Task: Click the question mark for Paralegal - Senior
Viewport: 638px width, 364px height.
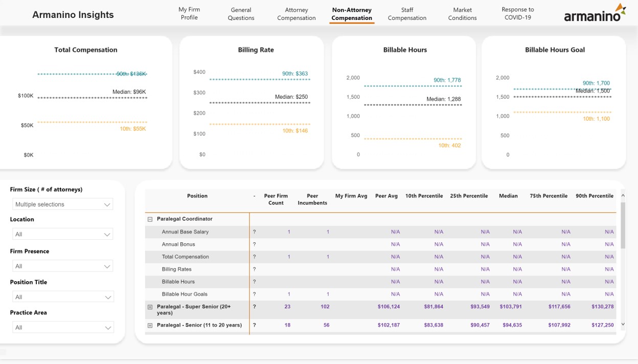Action: tap(254, 325)
